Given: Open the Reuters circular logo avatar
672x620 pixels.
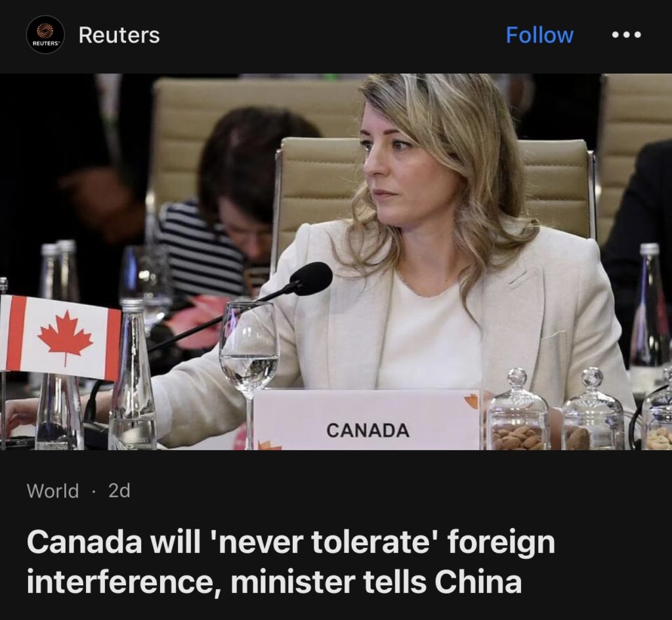Looking at the screenshot, I should (x=45, y=35).
